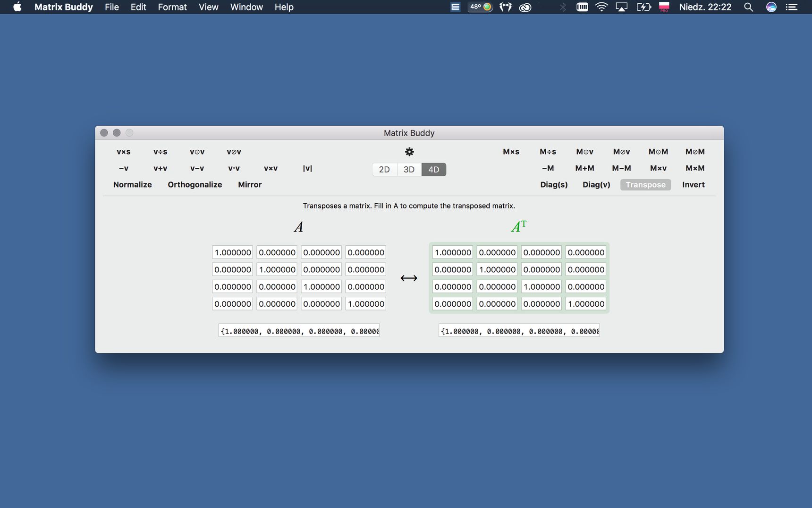Viewport: 812px width, 508px height.
Task: Click the selected Transpose operation
Action: click(x=645, y=185)
